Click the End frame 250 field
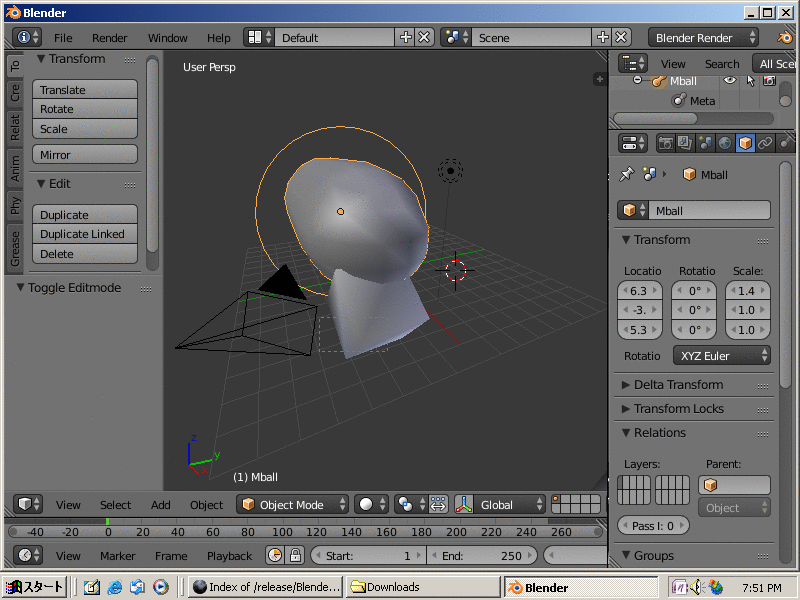Screen dimensions: 800x600 pyautogui.click(x=482, y=555)
